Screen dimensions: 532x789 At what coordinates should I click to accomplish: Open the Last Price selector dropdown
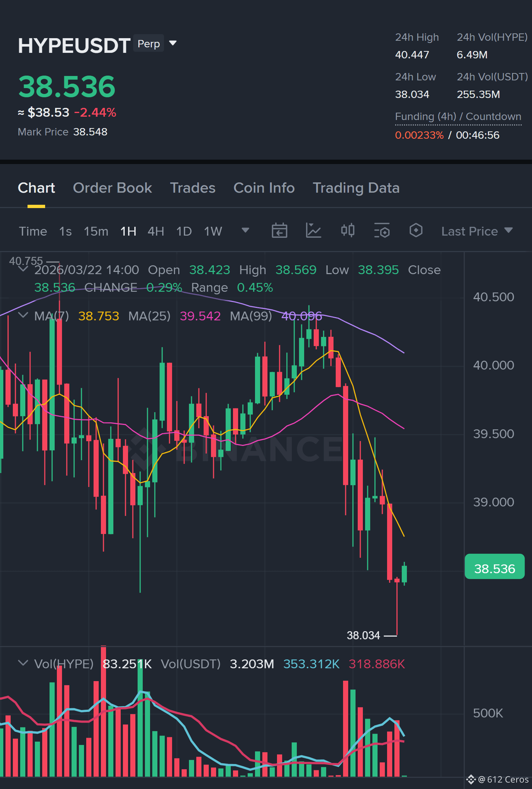[x=477, y=231]
